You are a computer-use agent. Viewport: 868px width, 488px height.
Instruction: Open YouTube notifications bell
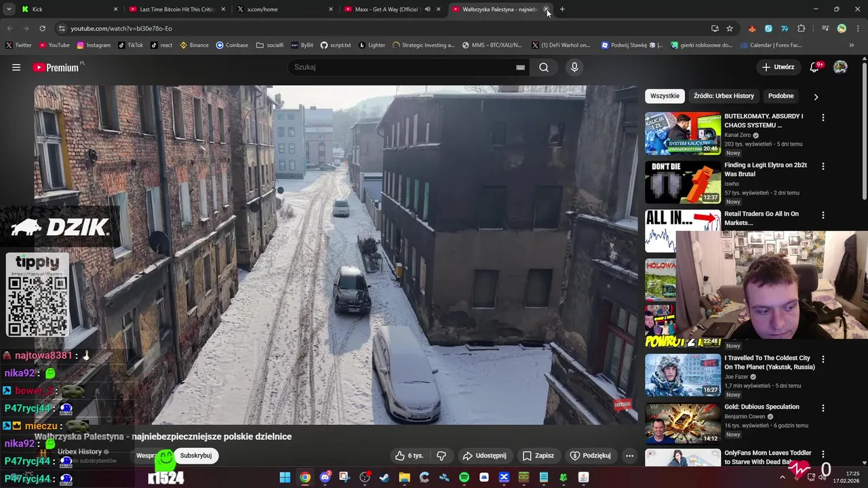(815, 67)
